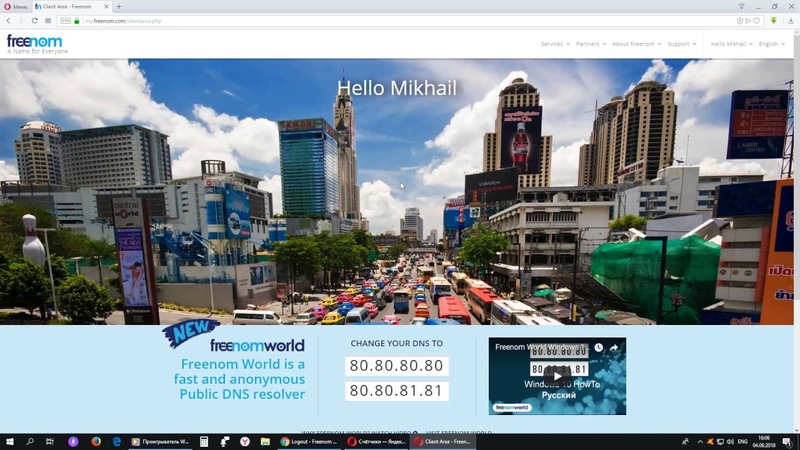Open the taskbar clock and calendar

coord(764,442)
